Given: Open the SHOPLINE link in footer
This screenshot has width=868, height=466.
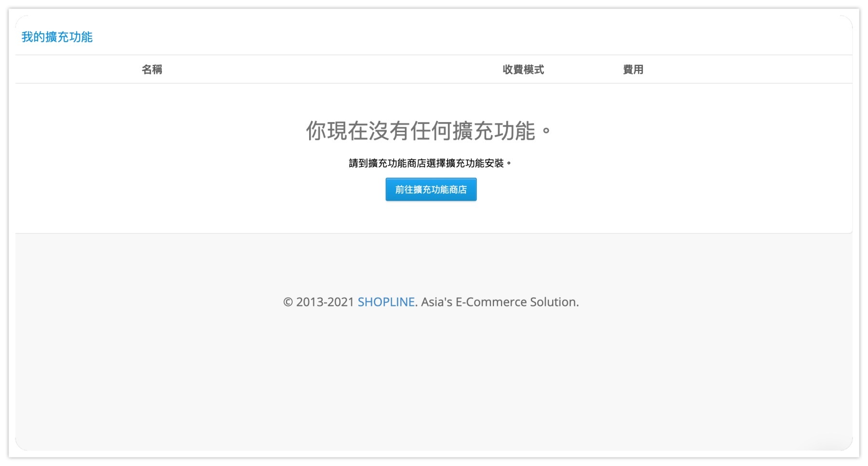Looking at the screenshot, I should pyautogui.click(x=386, y=302).
